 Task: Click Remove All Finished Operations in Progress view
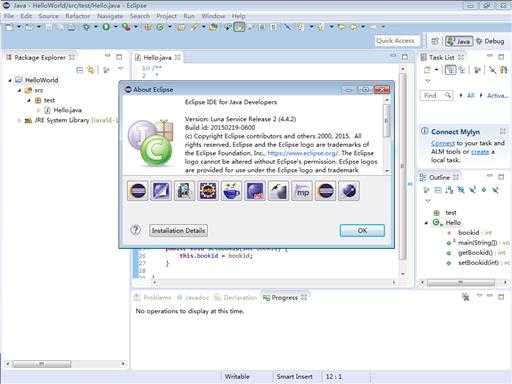tap(466, 296)
